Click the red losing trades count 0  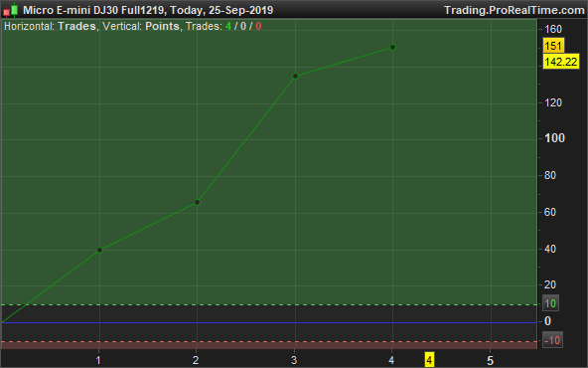(258, 26)
